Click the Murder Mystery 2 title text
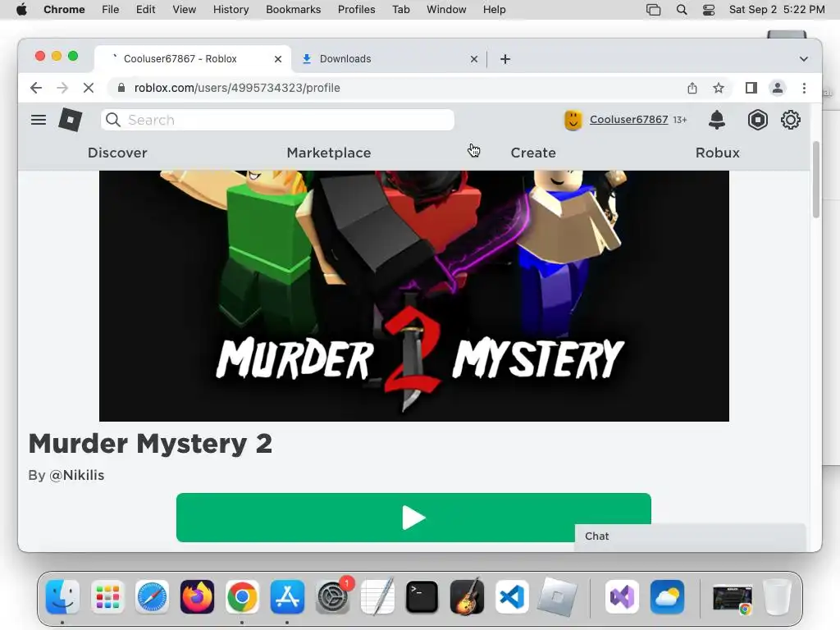Viewport: 840px width, 630px height. [x=151, y=444]
